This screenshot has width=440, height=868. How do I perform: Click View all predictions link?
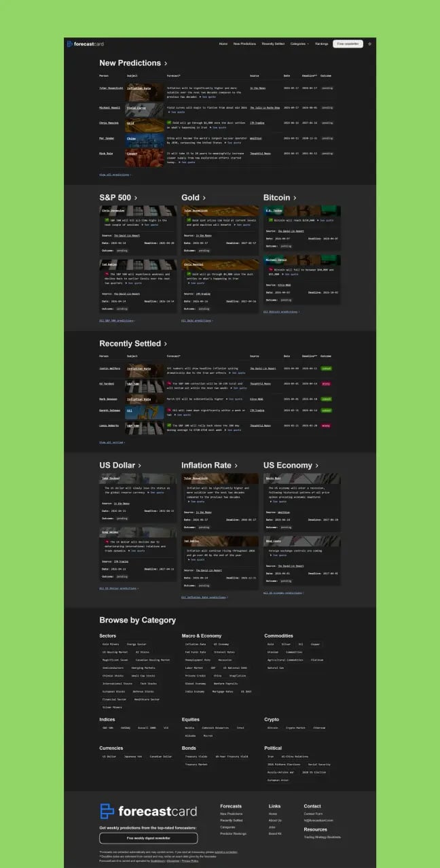pyautogui.click(x=115, y=175)
